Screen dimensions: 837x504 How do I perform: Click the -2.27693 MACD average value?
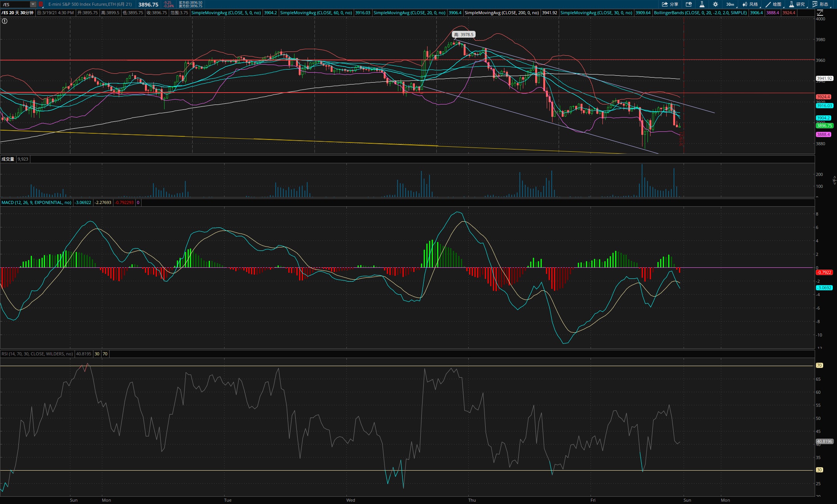pyautogui.click(x=103, y=202)
